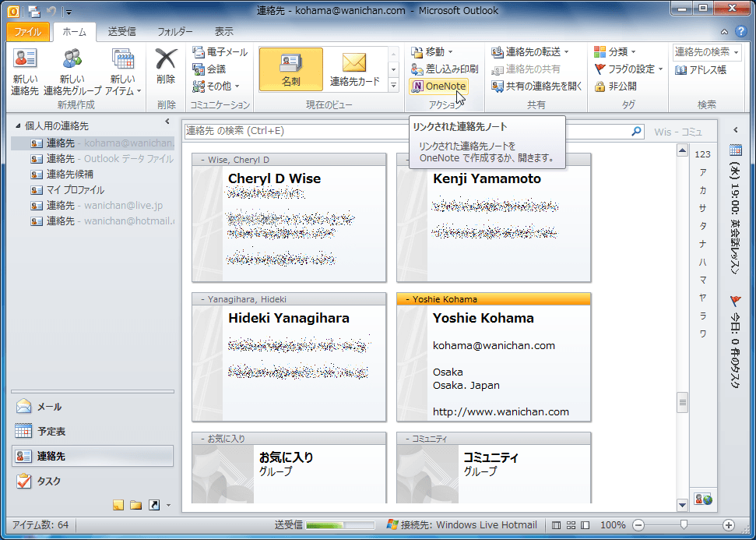Viewport: 756px width, 540px height.
Task: Open the folder list icon in navigation
Action: (x=136, y=505)
